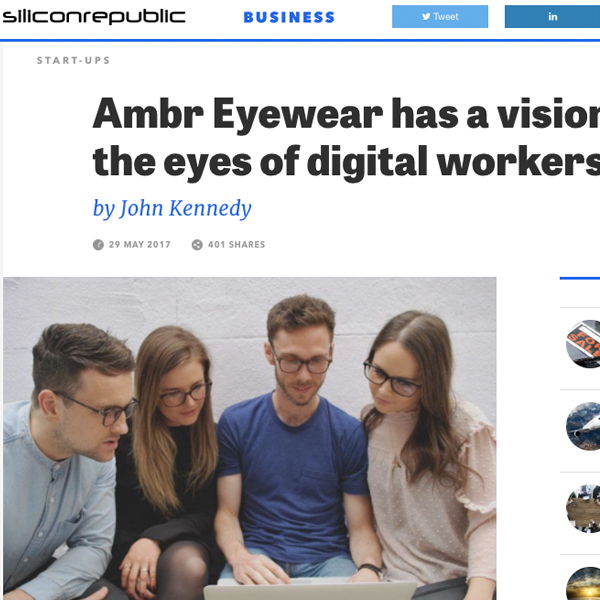Open the Silicon Republic logo homepage
This screenshot has height=600, width=600.
point(94,17)
